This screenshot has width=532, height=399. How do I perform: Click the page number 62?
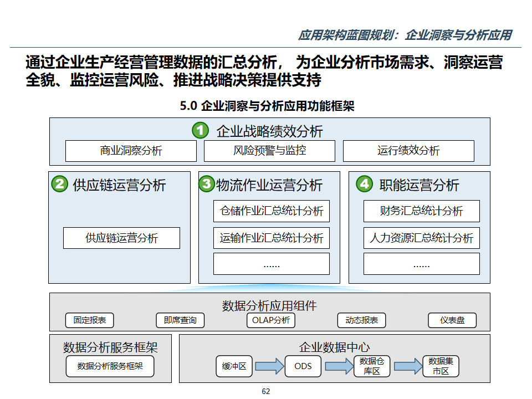(x=265, y=391)
